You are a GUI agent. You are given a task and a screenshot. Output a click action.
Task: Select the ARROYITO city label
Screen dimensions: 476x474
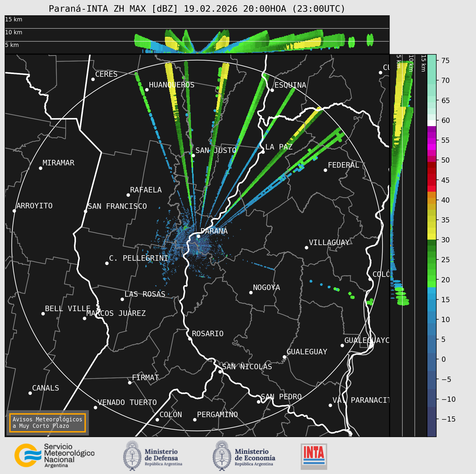click(35, 206)
